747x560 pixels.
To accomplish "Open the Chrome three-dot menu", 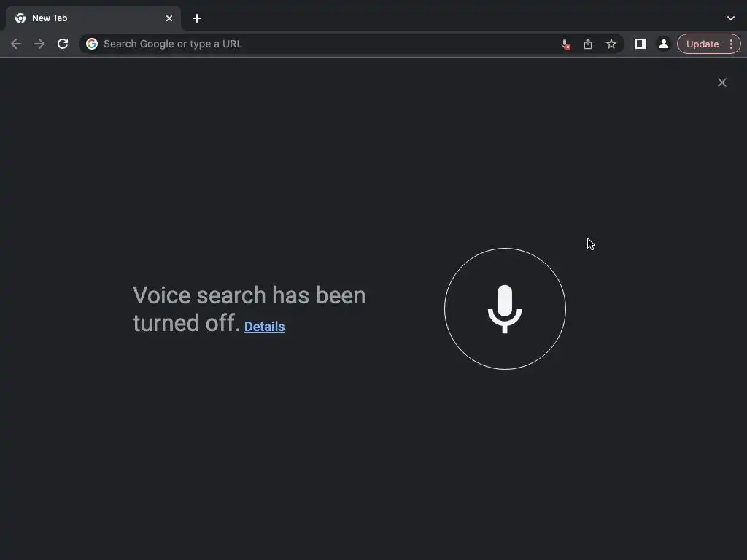I will point(731,44).
